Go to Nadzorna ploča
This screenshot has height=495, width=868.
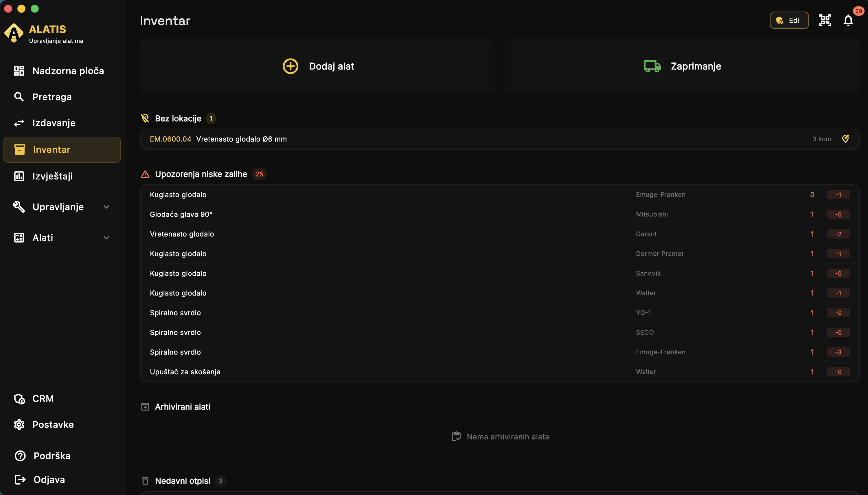(62, 71)
